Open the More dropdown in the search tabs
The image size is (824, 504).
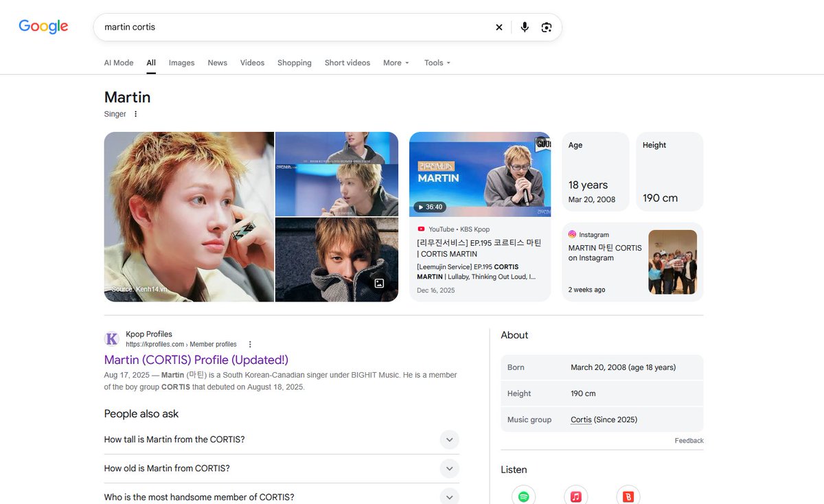click(x=396, y=62)
